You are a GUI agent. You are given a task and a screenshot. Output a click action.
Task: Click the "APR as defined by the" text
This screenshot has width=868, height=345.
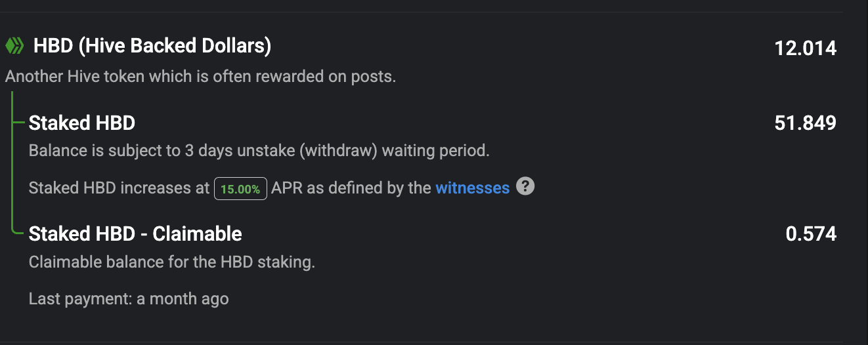pyautogui.click(x=351, y=188)
